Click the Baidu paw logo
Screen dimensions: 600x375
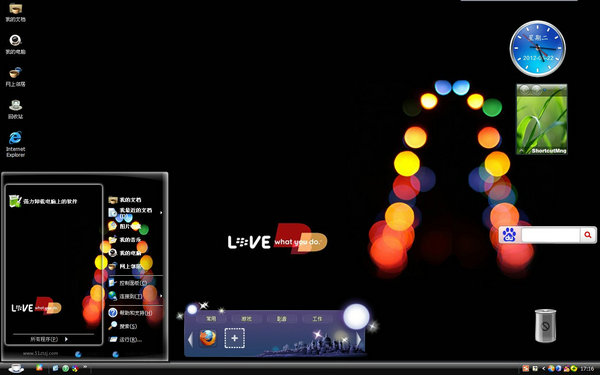(x=509, y=235)
